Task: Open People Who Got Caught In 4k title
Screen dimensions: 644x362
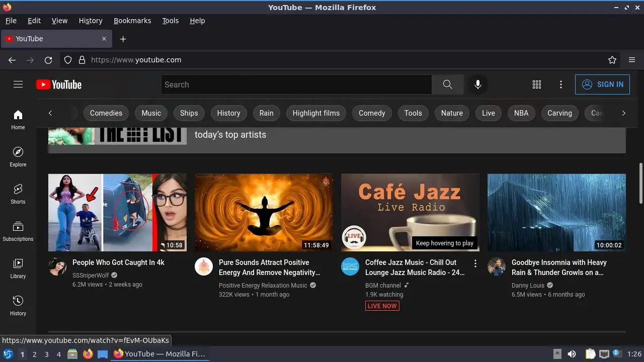Action: point(118,262)
